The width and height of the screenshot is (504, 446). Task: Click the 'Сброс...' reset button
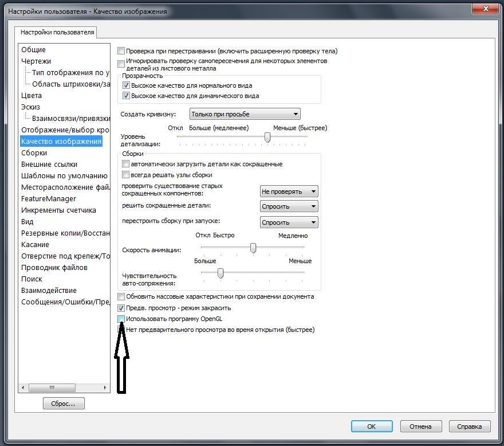(x=64, y=404)
